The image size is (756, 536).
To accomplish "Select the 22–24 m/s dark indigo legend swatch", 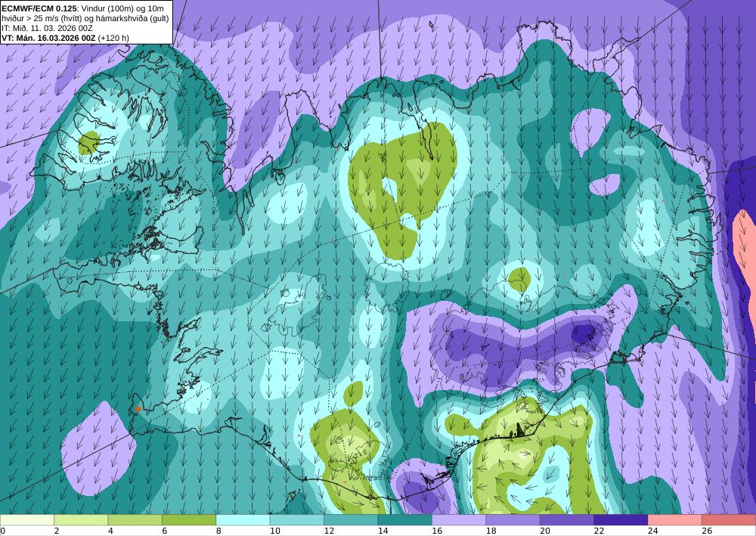I will (x=621, y=520).
